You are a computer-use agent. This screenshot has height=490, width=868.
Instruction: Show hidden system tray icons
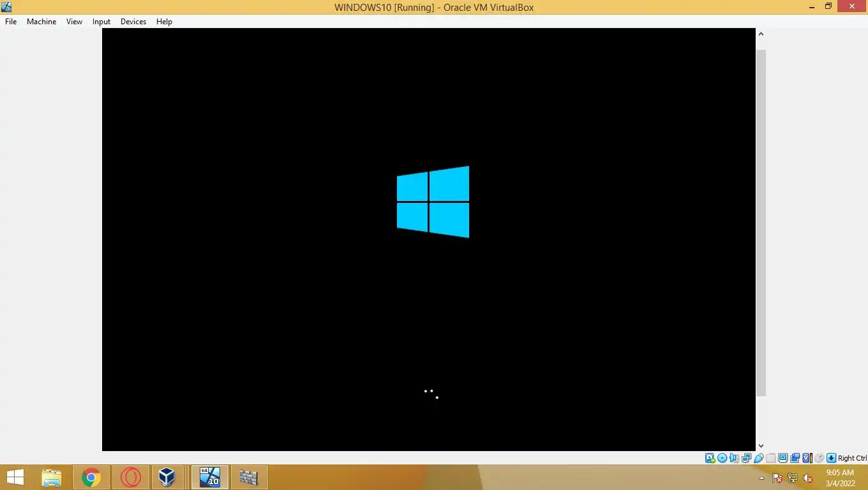click(761, 478)
